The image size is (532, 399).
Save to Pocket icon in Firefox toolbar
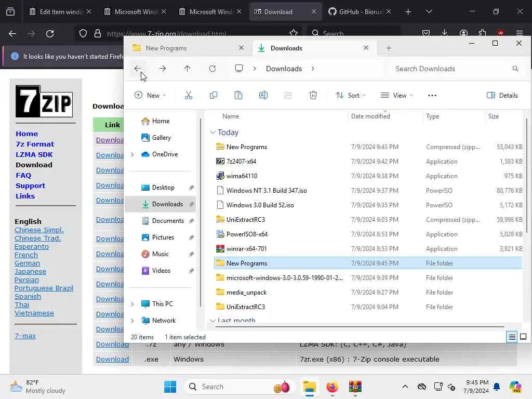click(x=426, y=33)
